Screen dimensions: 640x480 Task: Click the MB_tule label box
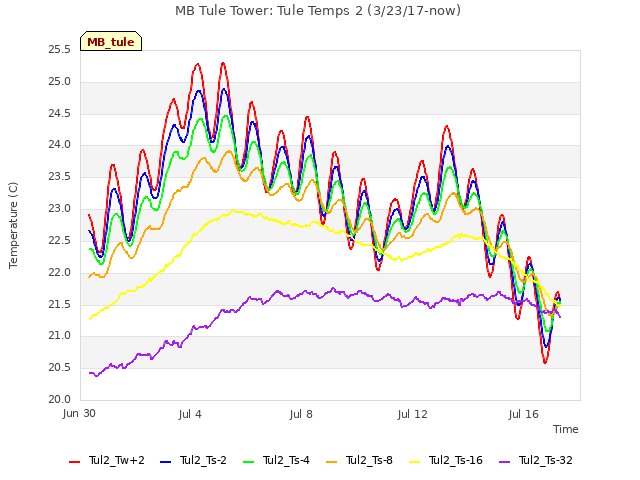pos(111,41)
